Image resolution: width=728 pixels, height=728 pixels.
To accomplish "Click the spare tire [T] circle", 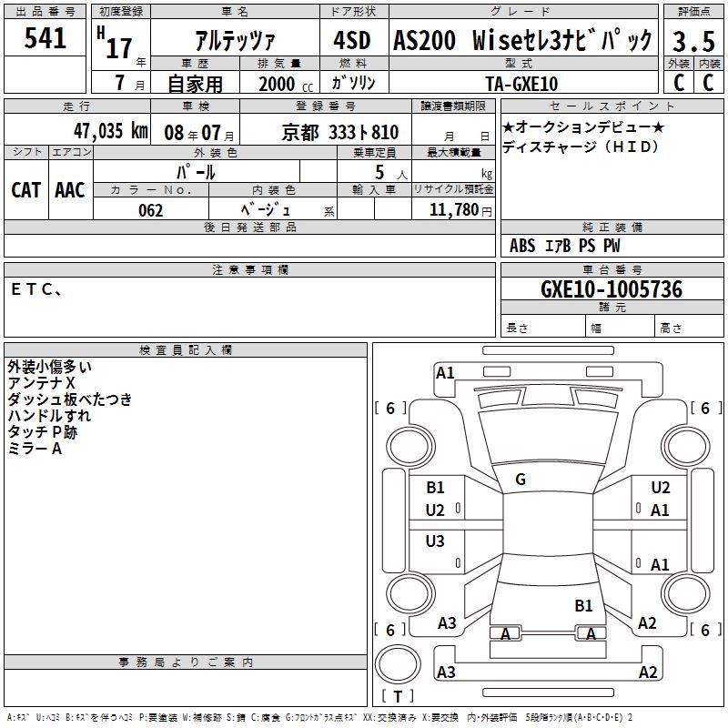I will click(x=398, y=664).
